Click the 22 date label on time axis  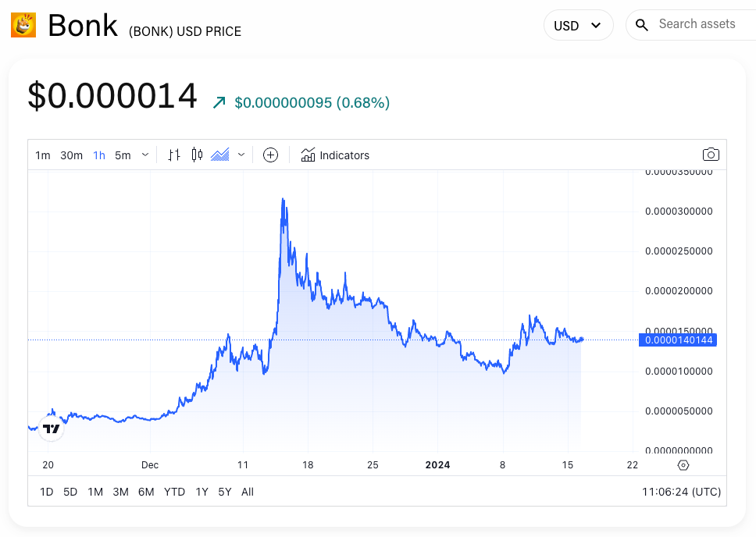632,465
